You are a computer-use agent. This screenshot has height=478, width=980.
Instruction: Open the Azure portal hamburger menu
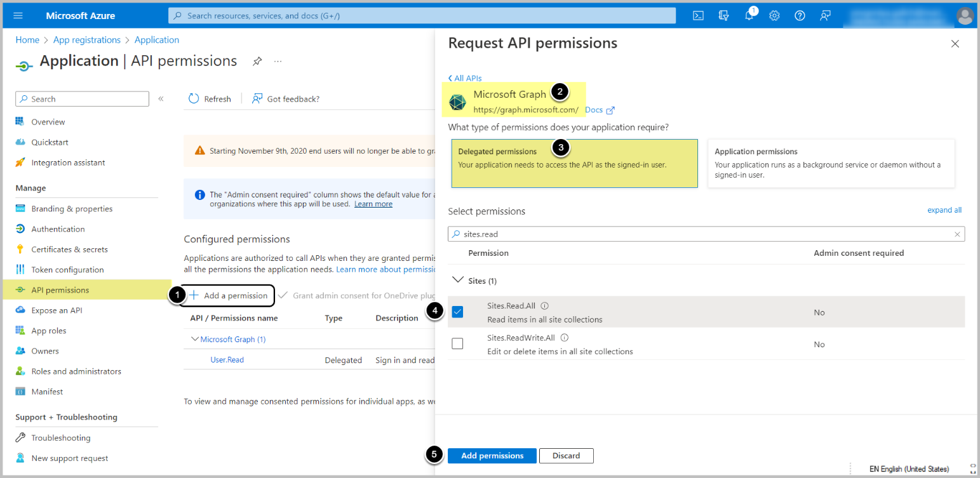click(x=18, y=15)
